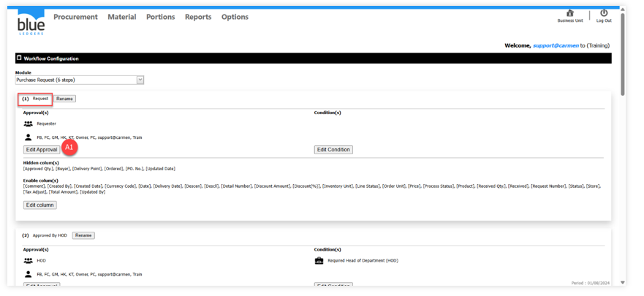
Task: Click the support@carmen user link
Action: pyautogui.click(x=556, y=45)
